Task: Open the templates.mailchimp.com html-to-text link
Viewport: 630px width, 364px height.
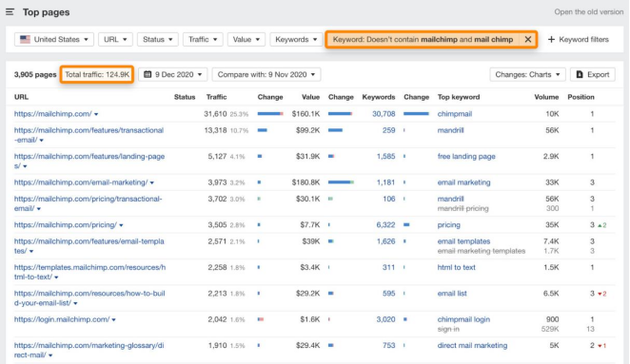Action: tap(89, 272)
